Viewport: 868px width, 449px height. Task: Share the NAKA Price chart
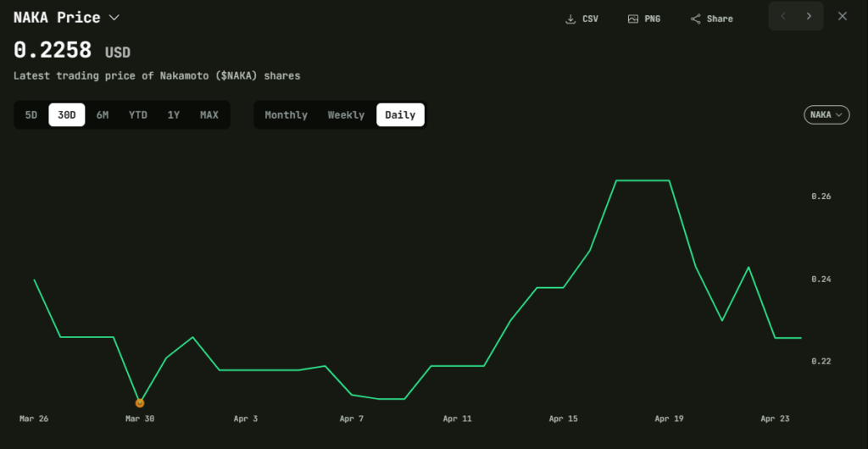pyautogui.click(x=711, y=19)
